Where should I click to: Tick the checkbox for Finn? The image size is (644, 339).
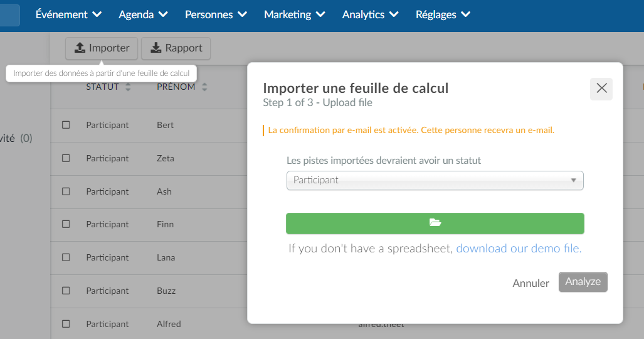66,224
